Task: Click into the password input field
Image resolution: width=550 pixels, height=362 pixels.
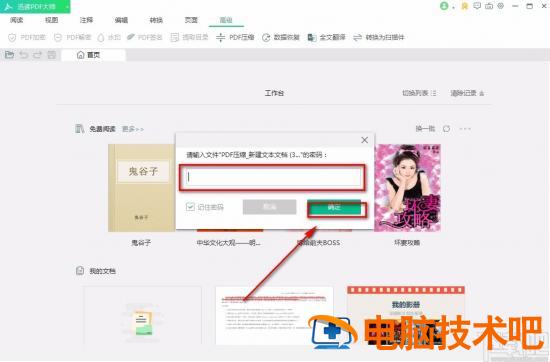Action: coord(272,177)
